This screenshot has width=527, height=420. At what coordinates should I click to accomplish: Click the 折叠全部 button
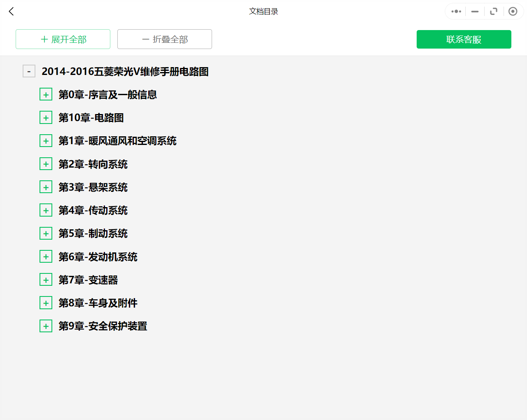click(164, 39)
